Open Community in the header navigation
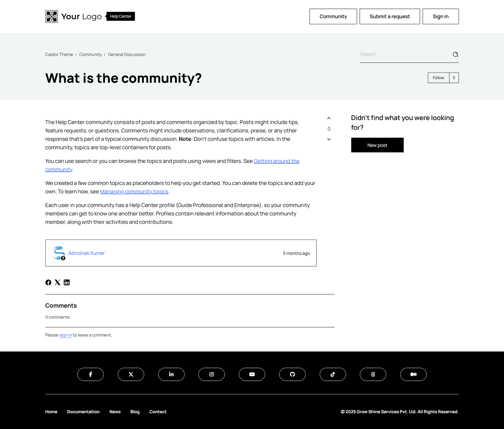Viewport: 504px width, 429px height. pyautogui.click(x=333, y=16)
